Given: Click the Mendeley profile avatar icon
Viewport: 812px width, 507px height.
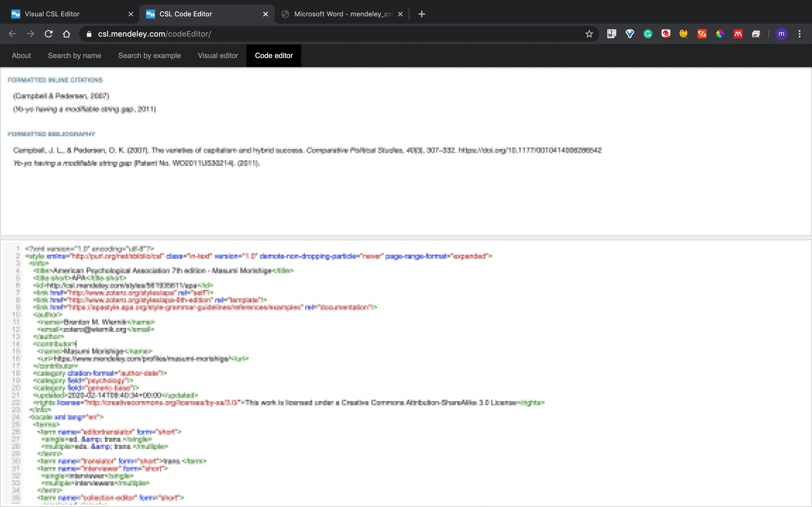Looking at the screenshot, I should (x=782, y=34).
